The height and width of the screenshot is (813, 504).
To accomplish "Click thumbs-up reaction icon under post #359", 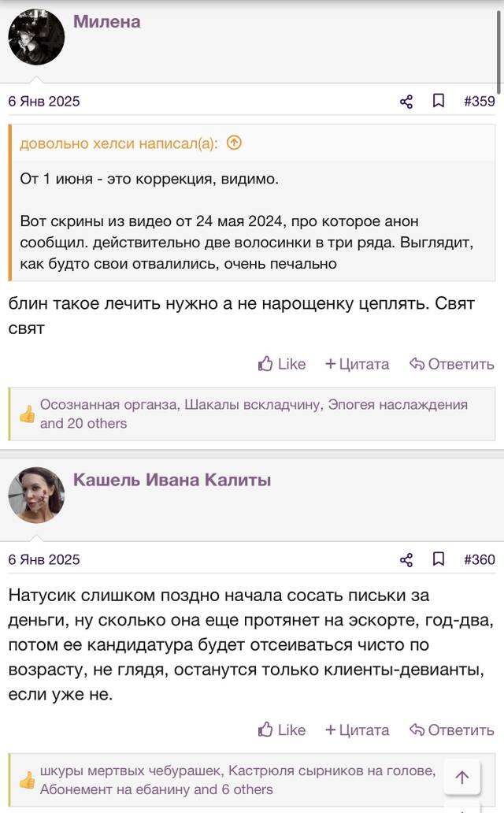I will (27, 414).
